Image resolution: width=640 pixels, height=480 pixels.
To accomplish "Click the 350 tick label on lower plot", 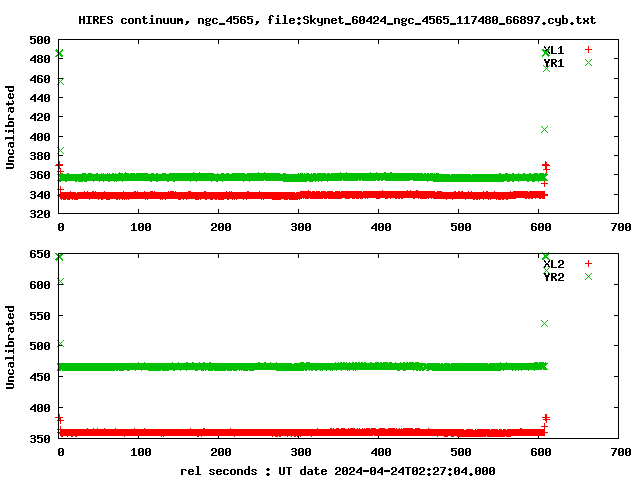I will pyautogui.click(x=40, y=439).
